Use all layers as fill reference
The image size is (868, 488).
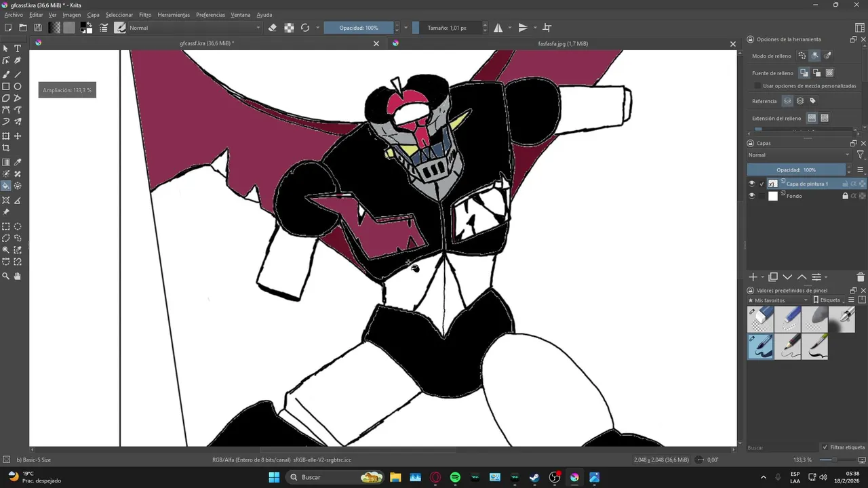tap(800, 101)
